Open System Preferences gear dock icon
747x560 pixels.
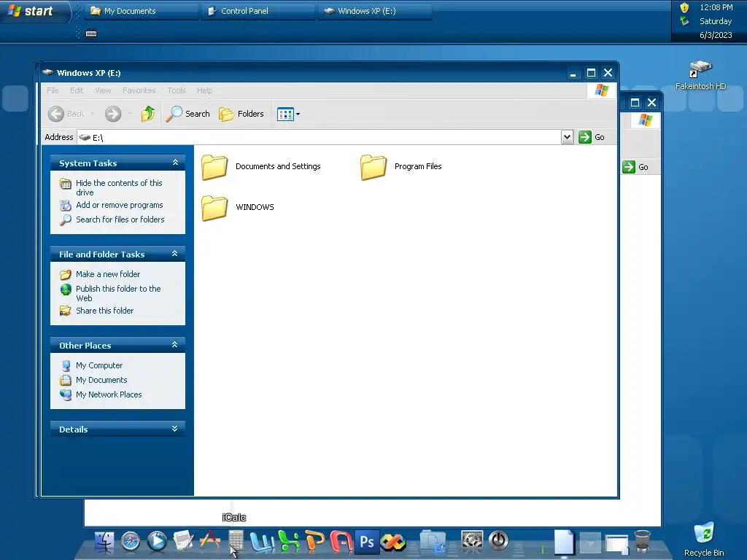pos(472,541)
